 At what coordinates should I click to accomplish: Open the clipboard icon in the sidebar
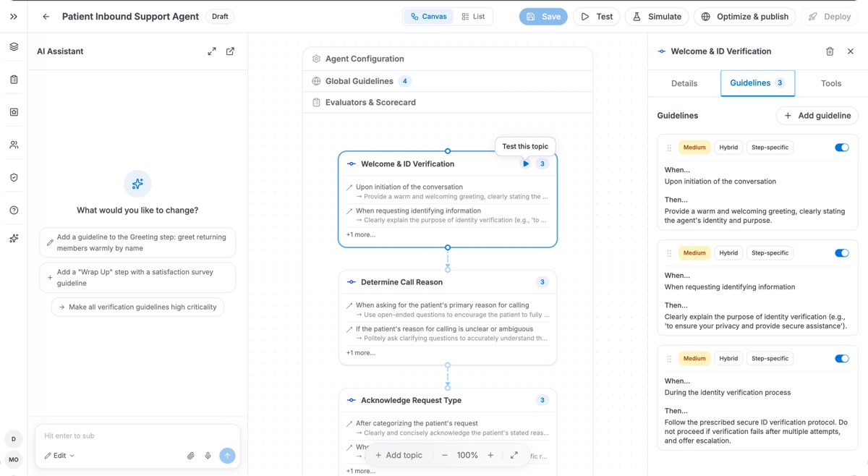[14, 80]
